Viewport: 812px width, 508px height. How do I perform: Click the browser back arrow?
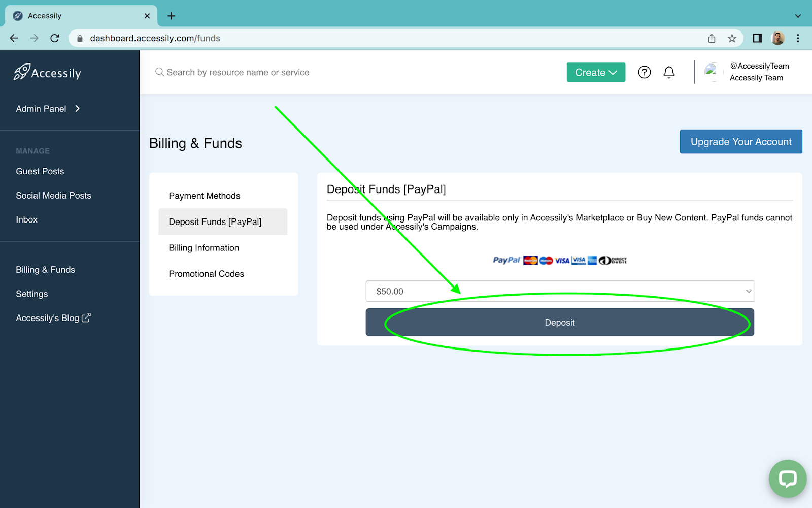pyautogui.click(x=14, y=38)
